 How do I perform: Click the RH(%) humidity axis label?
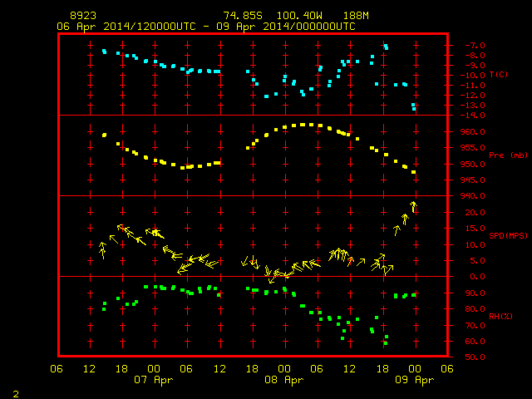(500, 316)
